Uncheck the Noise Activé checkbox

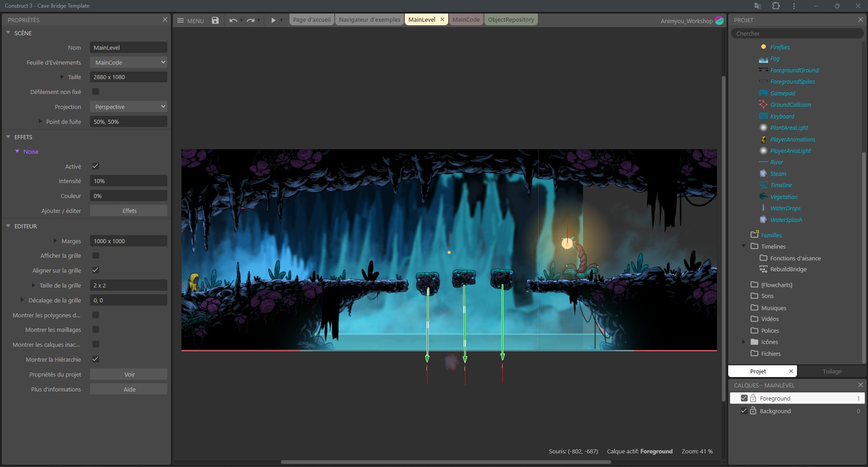[95, 166]
